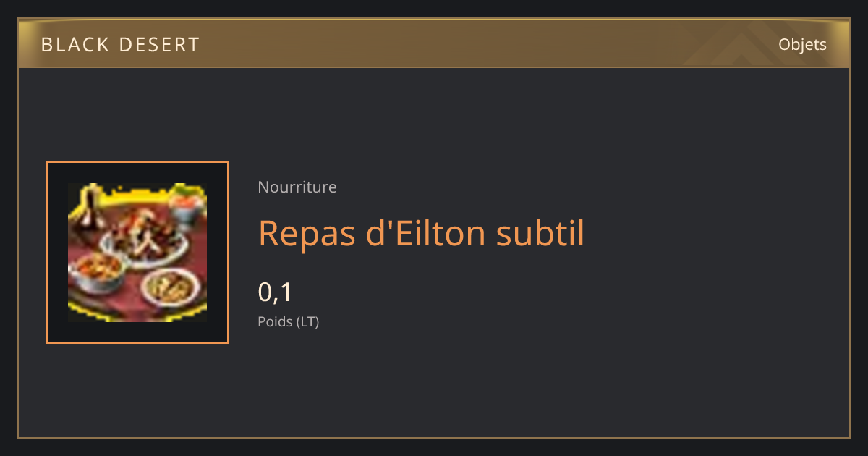This screenshot has height=456, width=868.
Task: Click the gold outline of the item card
Action: (x=434, y=437)
